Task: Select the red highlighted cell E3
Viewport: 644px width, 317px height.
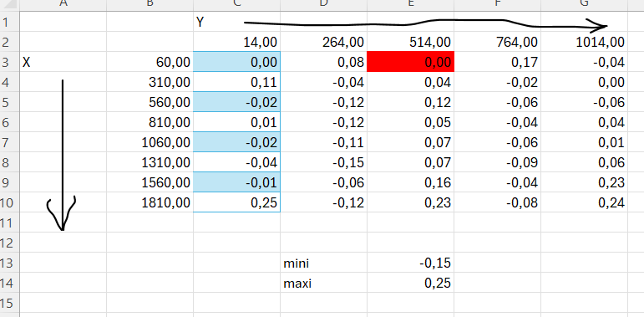Action: pyautogui.click(x=410, y=62)
